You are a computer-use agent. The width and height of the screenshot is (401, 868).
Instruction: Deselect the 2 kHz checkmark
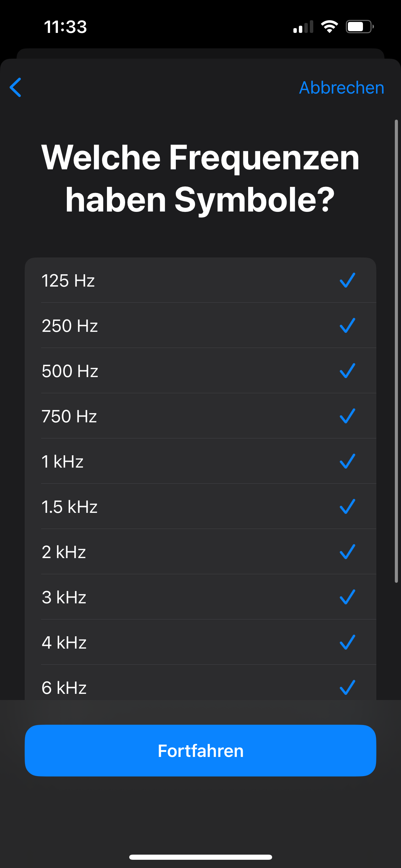coord(347,552)
